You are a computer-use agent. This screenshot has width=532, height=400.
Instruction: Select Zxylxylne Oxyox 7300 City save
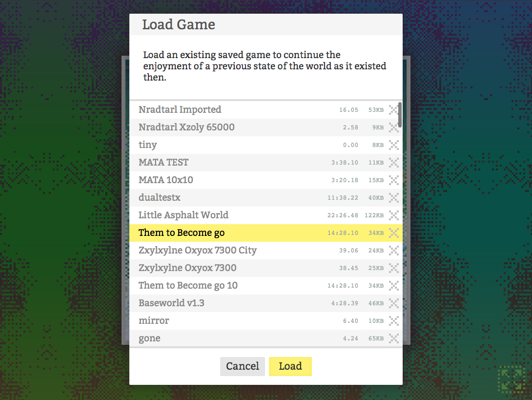198,251
